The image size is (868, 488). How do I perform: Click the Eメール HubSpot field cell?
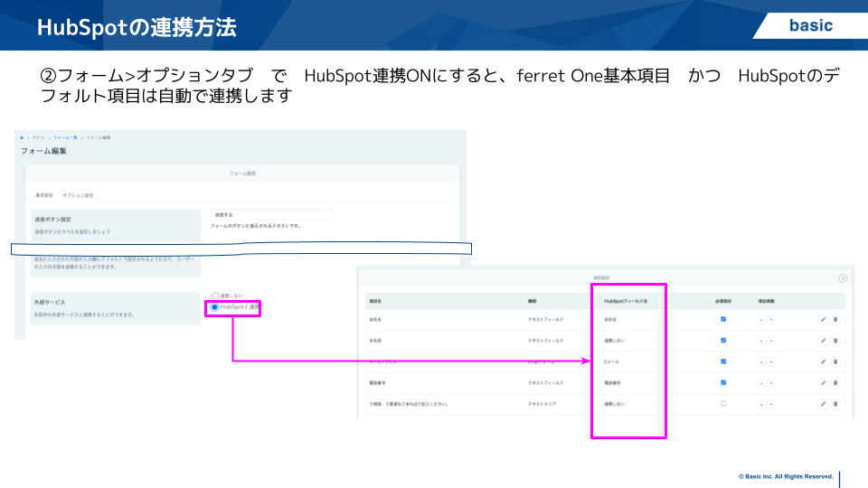tap(611, 361)
